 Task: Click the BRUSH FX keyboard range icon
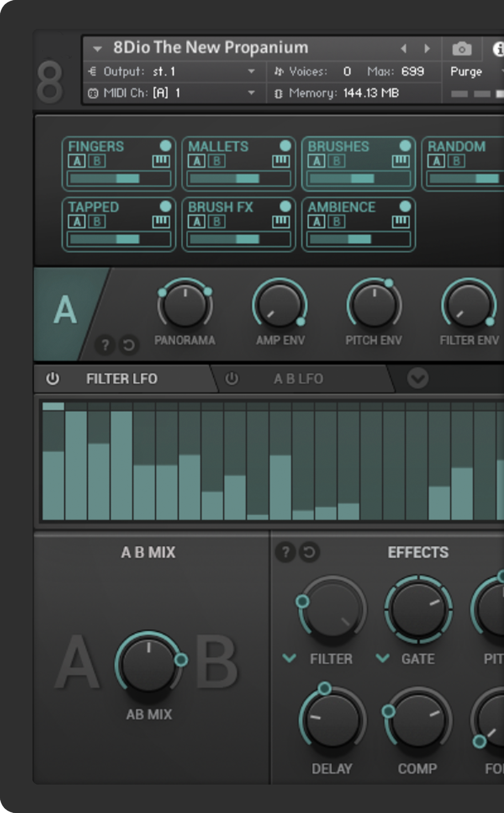(281, 221)
